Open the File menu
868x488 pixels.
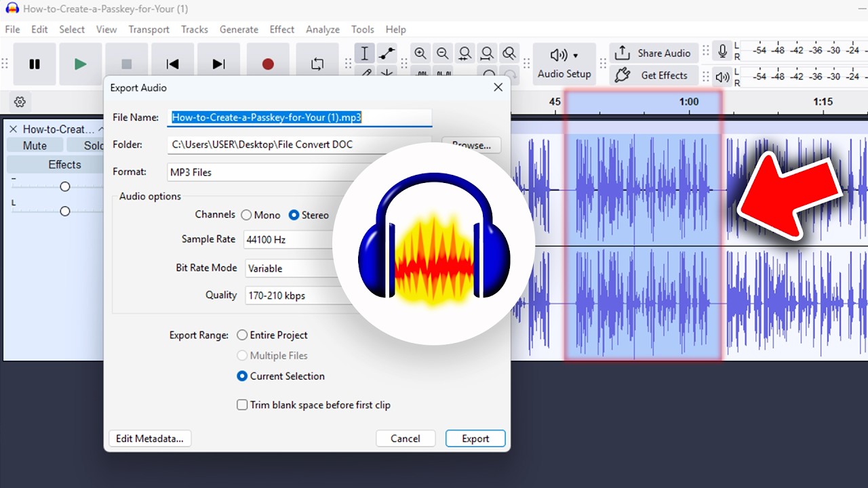(12, 30)
